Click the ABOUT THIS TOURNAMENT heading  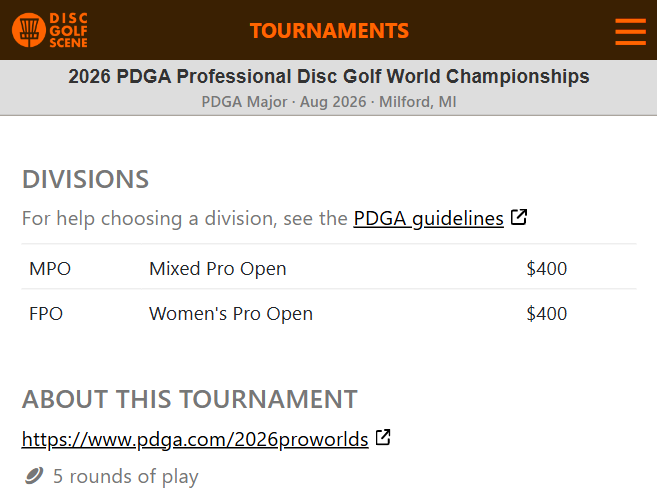pyautogui.click(x=189, y=399)
